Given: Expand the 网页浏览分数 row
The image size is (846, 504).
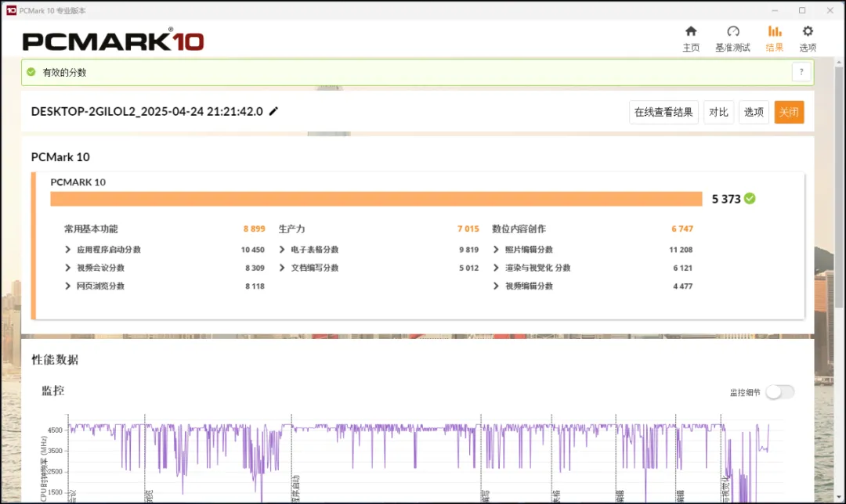Looking at the screenshot, I should pos(68,286).
